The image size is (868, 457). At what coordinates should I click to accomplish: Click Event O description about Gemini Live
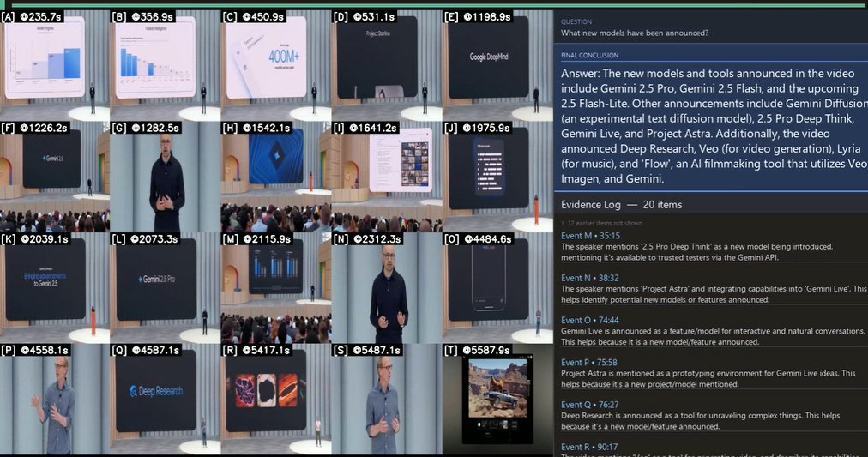[713, 336]
